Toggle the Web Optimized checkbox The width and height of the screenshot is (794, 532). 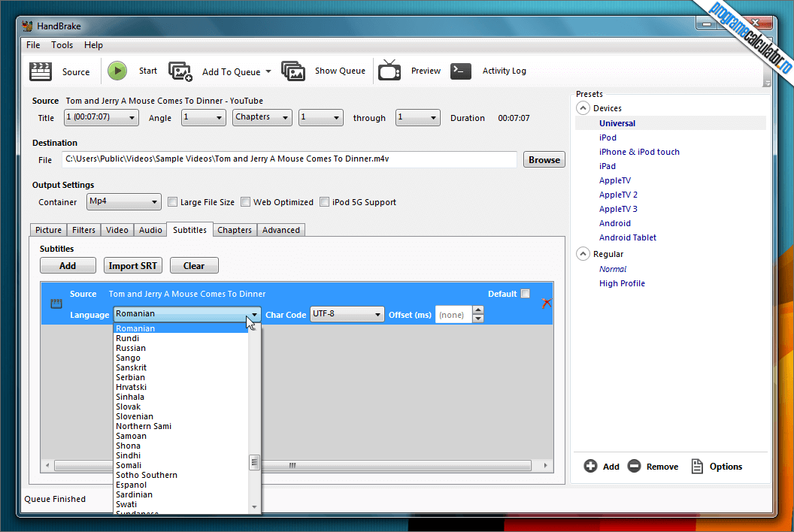(246, 202)
